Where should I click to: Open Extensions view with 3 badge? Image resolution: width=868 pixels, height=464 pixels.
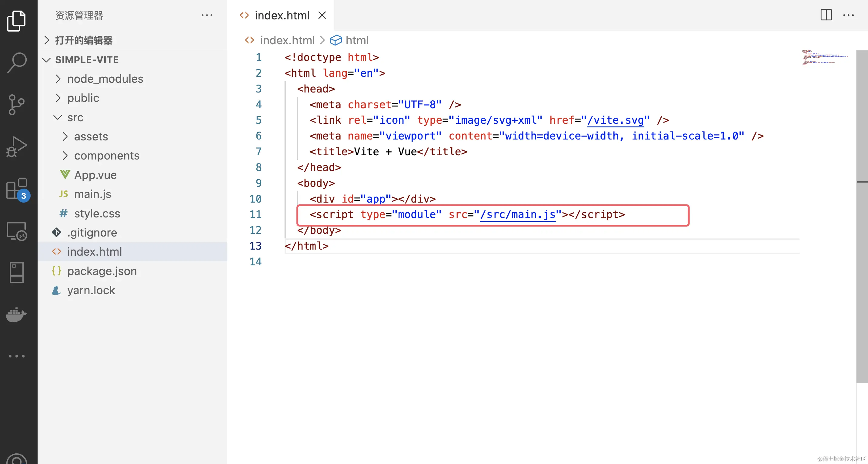point(18,190)
